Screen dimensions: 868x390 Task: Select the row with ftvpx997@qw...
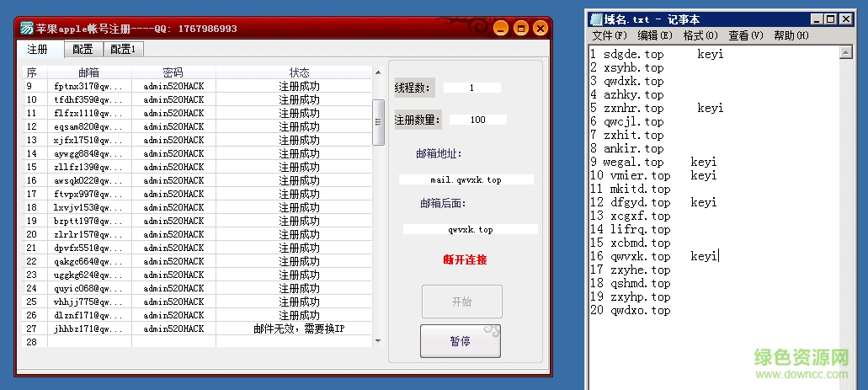[x=197, y=194]
